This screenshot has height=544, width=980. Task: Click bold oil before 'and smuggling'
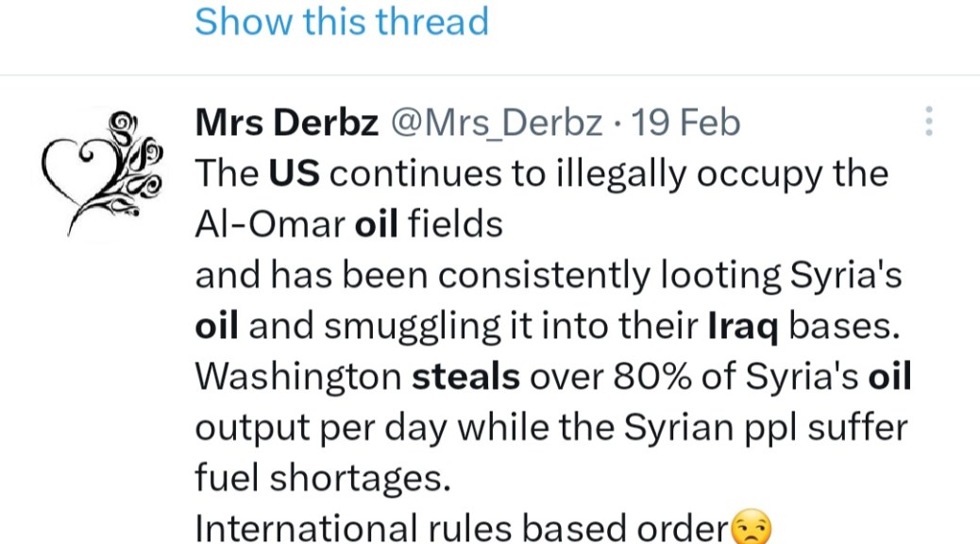tap(216, 326)
